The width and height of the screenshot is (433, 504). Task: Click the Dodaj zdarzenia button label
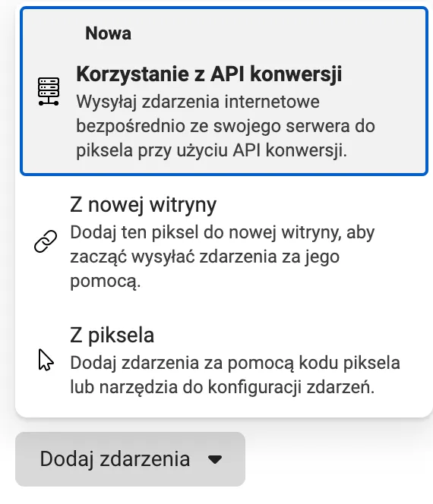115,459
